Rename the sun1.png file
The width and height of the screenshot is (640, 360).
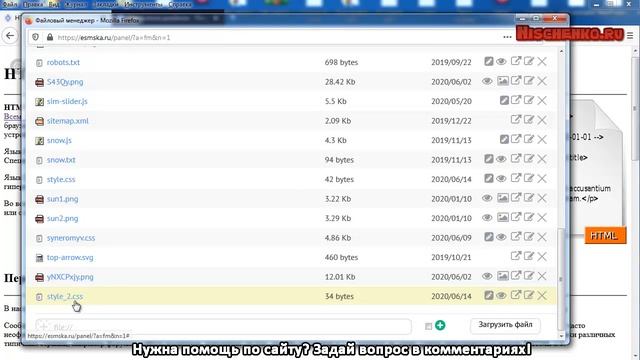pos(529,198)
